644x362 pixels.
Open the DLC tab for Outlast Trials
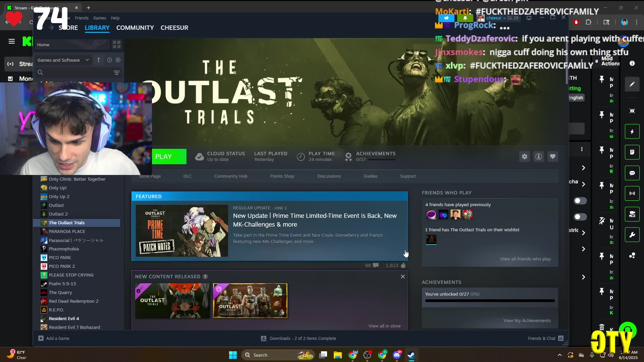[187, 176]
